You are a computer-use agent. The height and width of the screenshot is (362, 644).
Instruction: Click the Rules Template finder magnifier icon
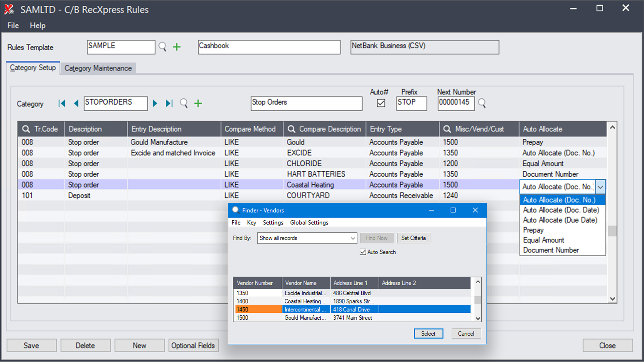point(162,47)
